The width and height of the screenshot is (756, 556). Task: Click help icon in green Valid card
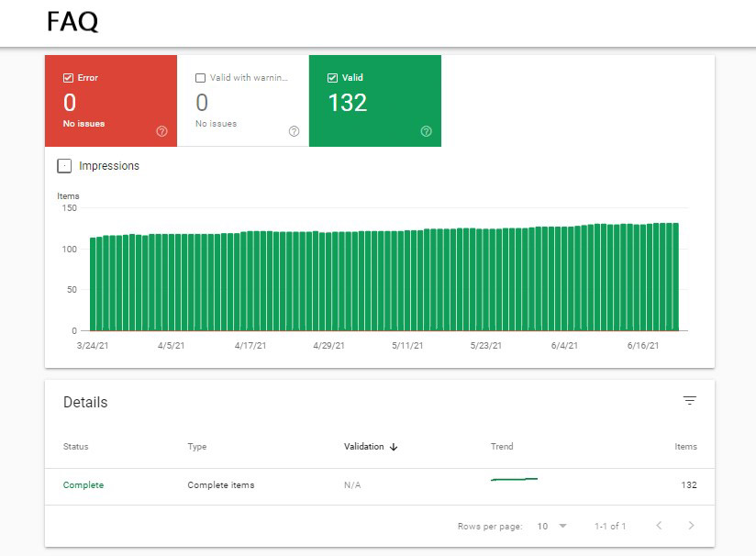coord(426,131)
